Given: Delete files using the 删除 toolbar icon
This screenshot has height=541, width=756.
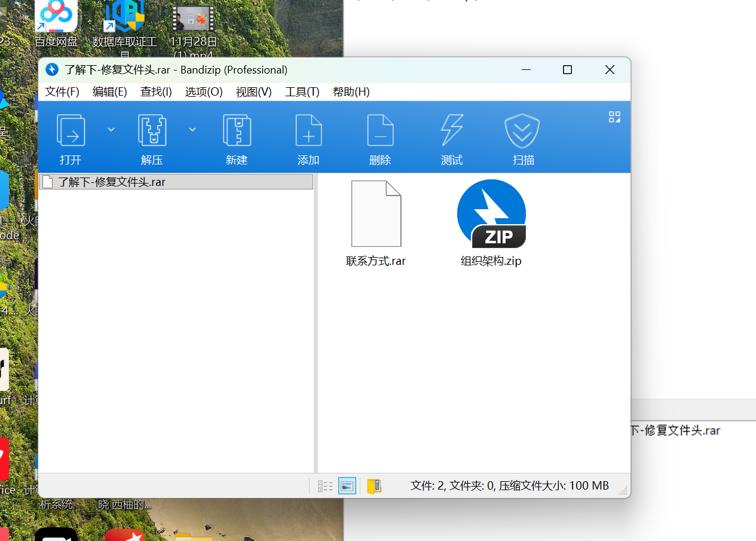Looking at the screenshot, I should [380, 137].
